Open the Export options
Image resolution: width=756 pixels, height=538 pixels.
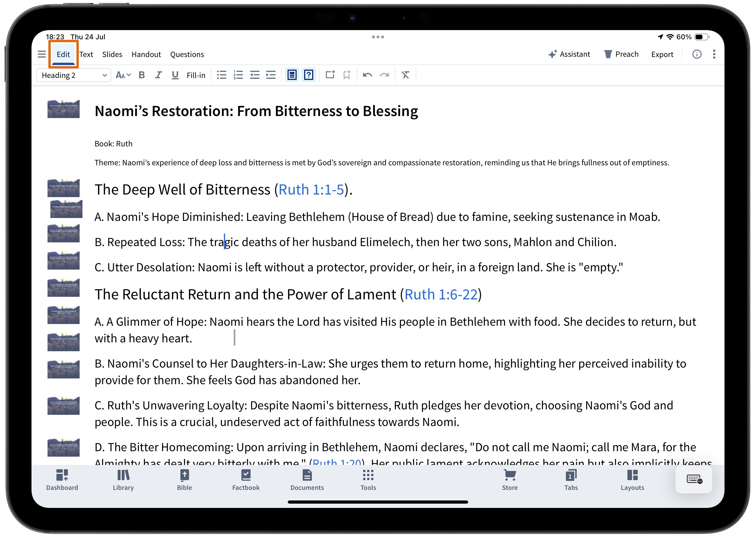(662, 54)
